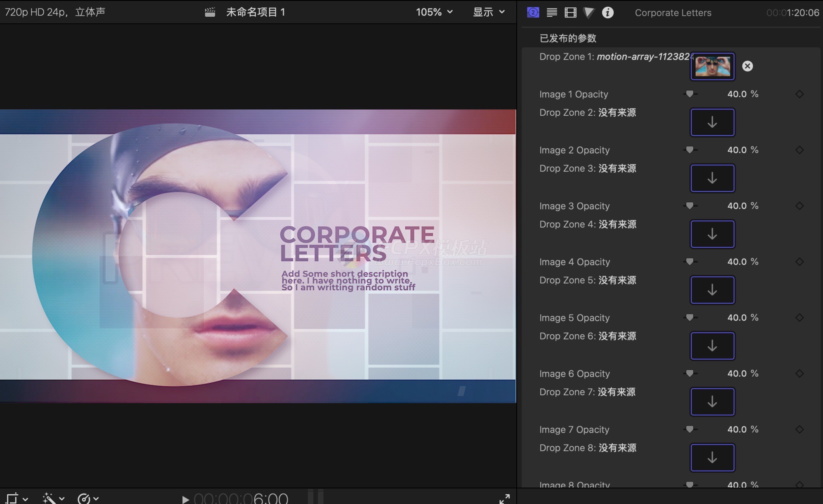
Task: Open the info inspector icon
Action: point(608,12)
